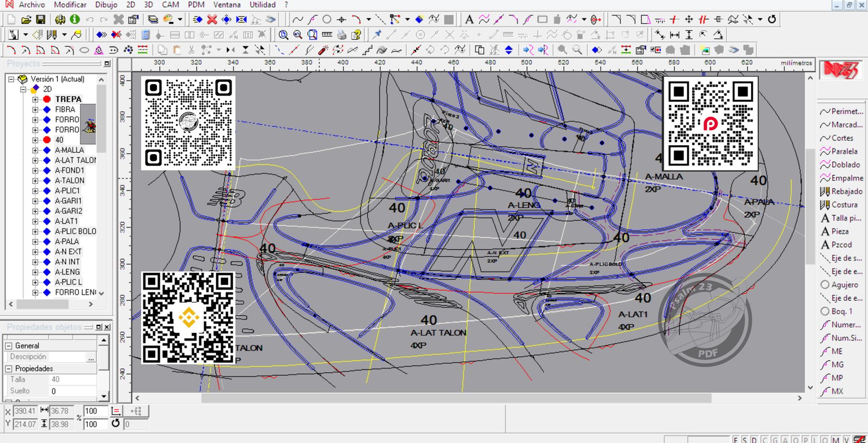868x443 pixels.
Task: Select the text tool letter A icon
Action: [469, 19]
